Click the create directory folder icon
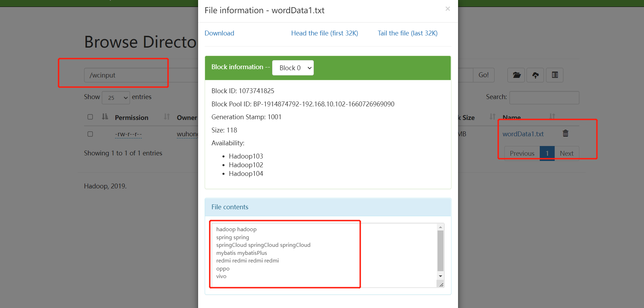Image resolution: width=644 pixels, height=308 pixels. pyautogui.click(x=516, y=75)
